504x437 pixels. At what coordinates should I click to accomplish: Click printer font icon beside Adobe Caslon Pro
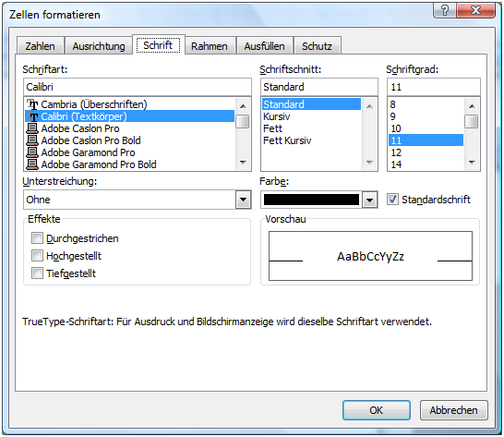coord(32,128)
